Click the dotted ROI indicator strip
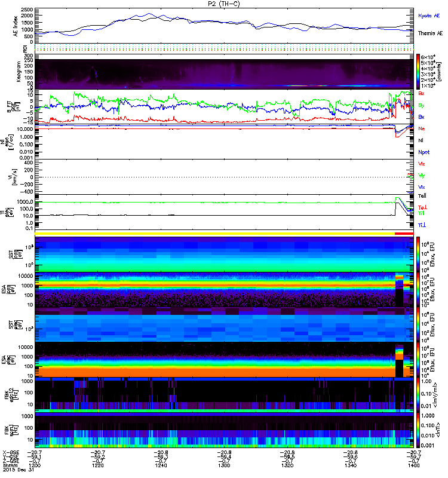448x478 pixels. [x=224, y=47]
